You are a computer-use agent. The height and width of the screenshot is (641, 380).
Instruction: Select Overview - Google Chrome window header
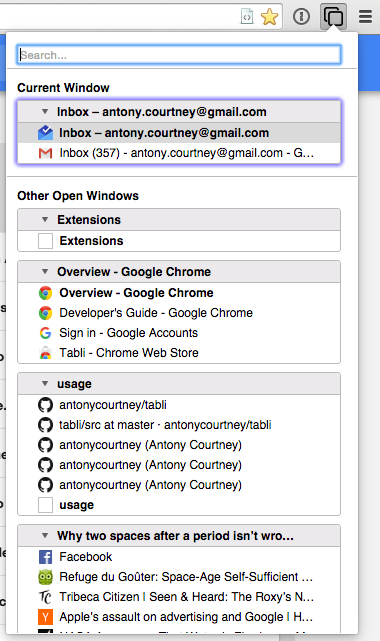tap(179, 271)
